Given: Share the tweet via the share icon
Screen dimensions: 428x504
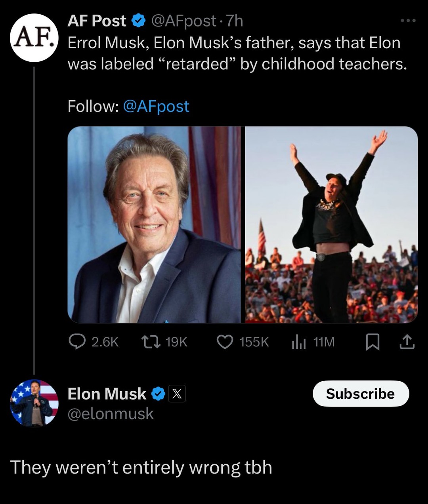Looking at the screenshot, I should coord(408,342).
